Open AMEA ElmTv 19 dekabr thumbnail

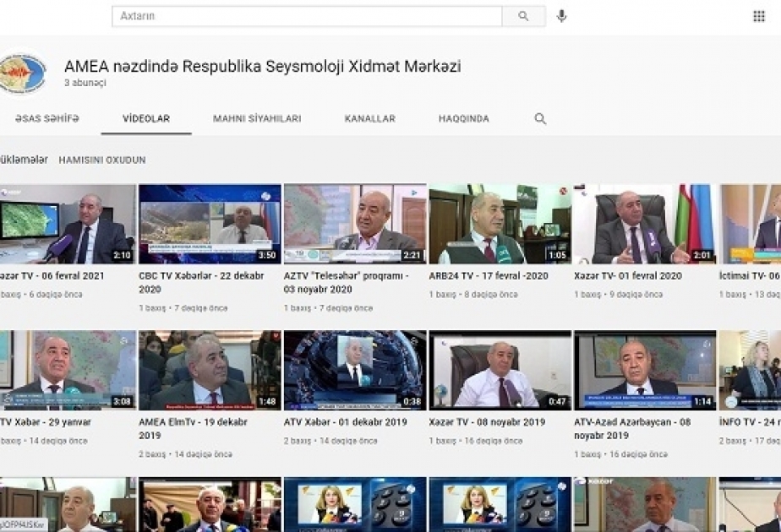[x=210, y=370]
